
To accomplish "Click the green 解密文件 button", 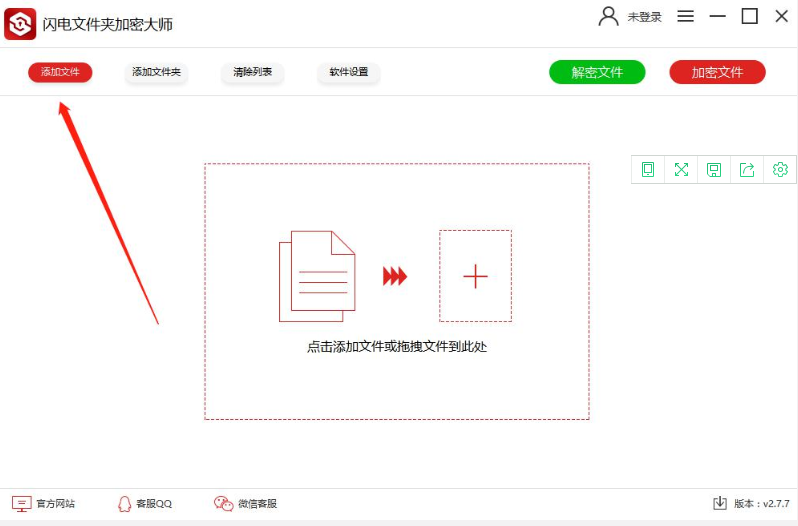I will 597,72.
